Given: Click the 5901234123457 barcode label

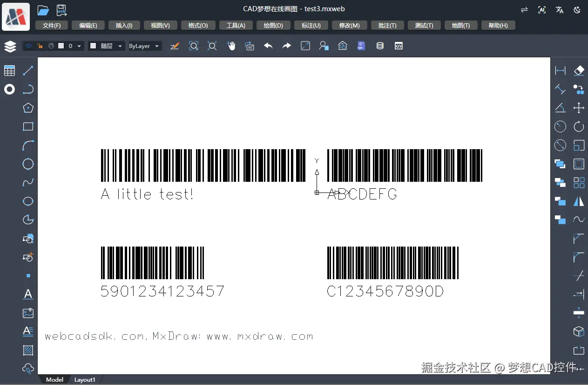Looking at the screenshot, I should pos(162,291).
